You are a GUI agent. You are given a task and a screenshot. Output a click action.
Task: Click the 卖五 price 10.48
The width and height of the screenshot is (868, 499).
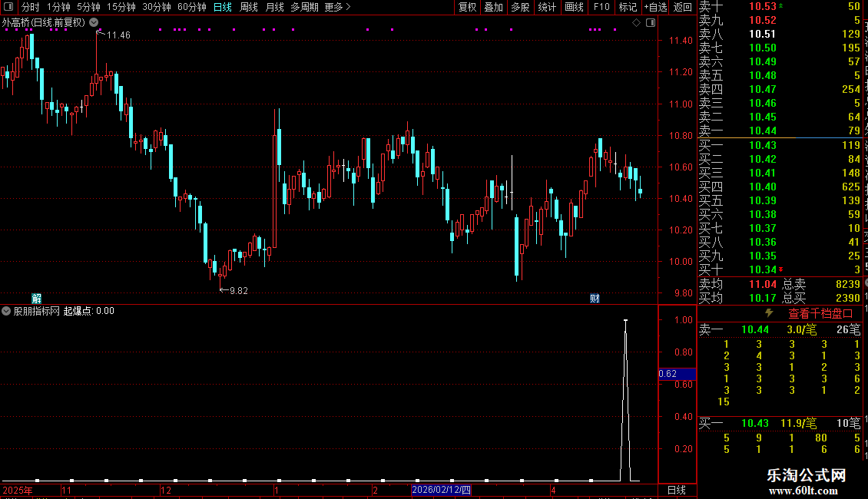pos(762,75)
